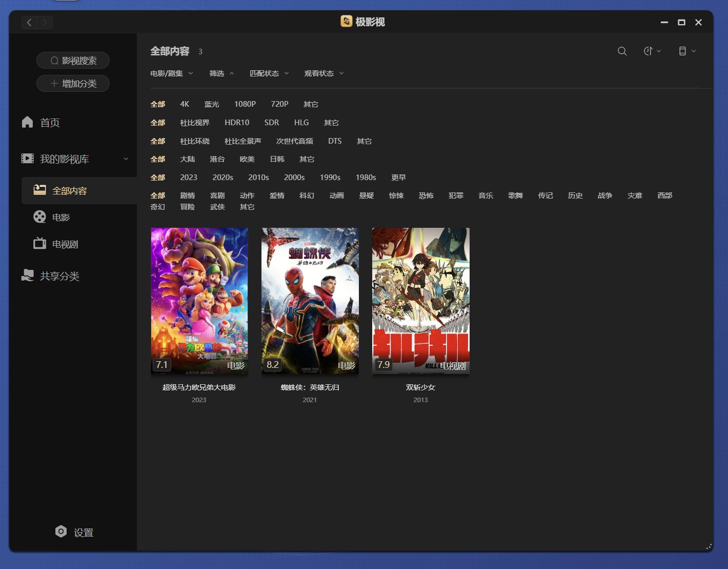Filter year by 2023
Image resolution: width=728 pixels, height=569 pixels.
tap(189, 178)
